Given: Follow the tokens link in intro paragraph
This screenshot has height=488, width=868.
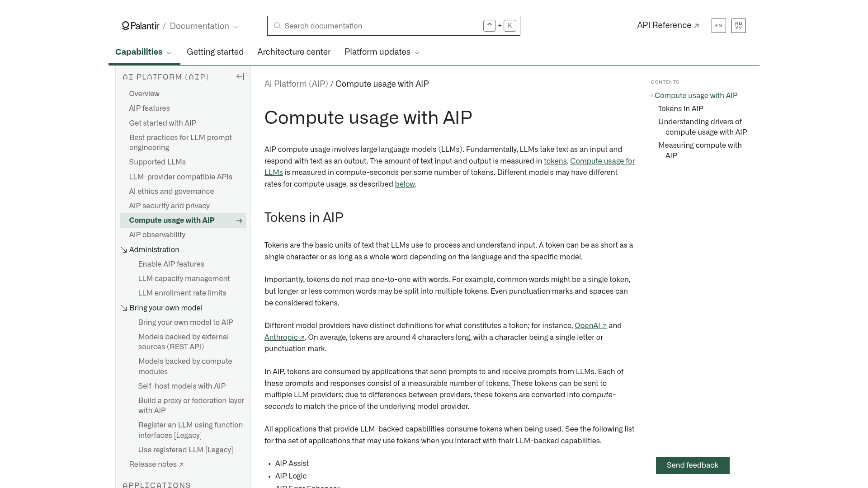Looking at the screenshot, I should pos(555,161).
